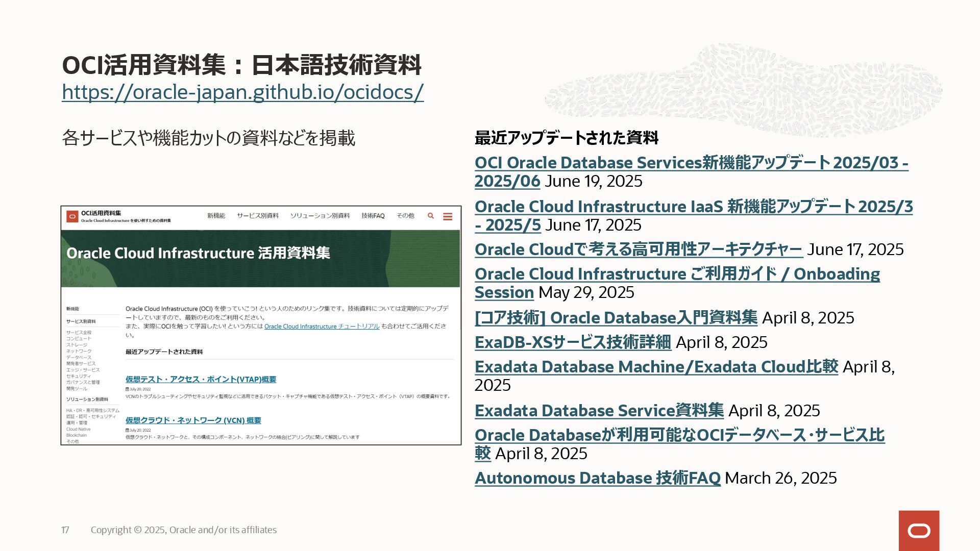Click the Copyright © 2025, Oracle footer text
This screenshot has height=551, width=980.
pos(184,530)
